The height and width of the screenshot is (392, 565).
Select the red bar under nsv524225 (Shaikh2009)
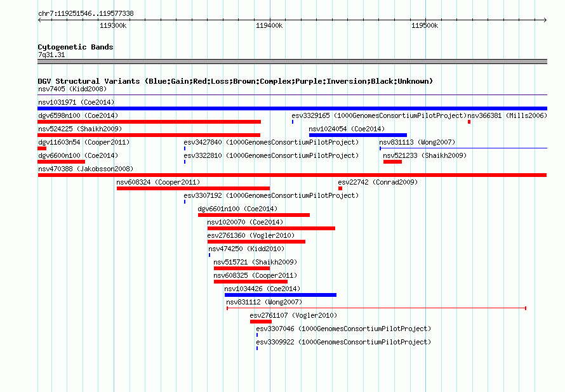(x=149, y=135)
